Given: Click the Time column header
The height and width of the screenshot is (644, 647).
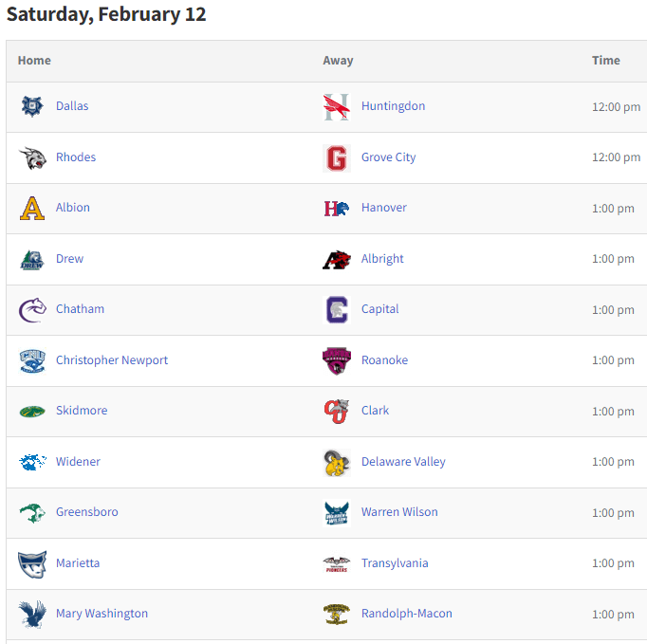Looking at the screenshot, I should pos(606,61).
